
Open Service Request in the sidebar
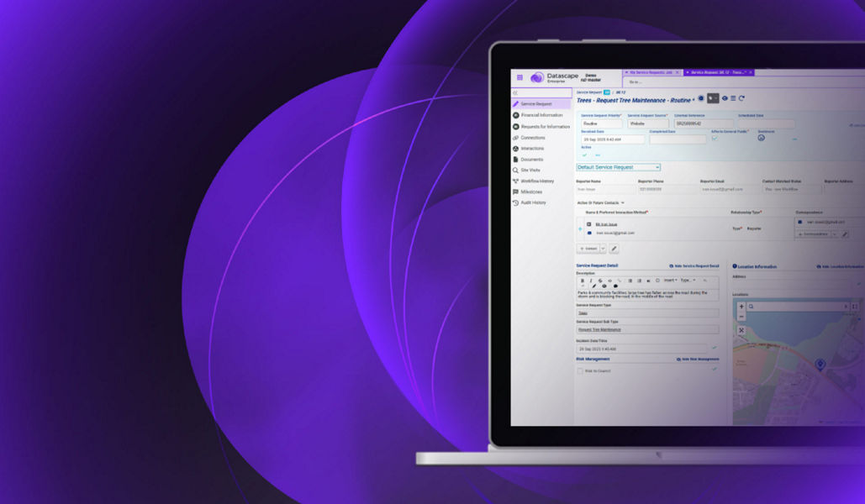coord(541,103)
